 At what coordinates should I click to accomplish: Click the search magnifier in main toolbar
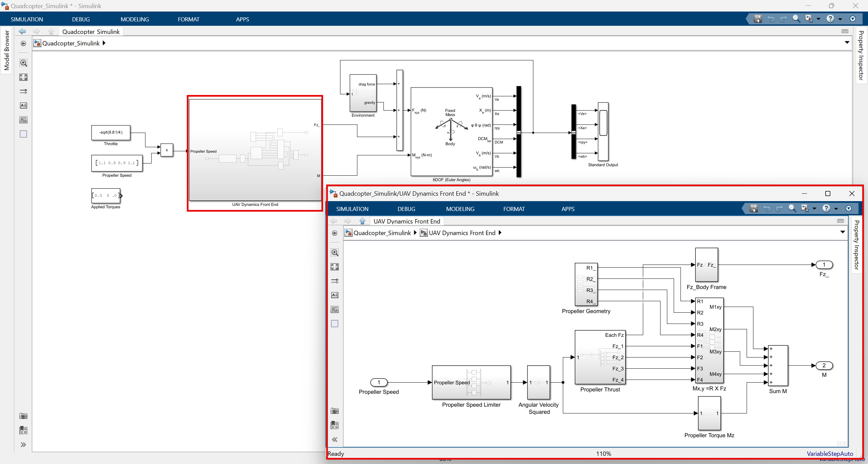[x=796, y=19]
